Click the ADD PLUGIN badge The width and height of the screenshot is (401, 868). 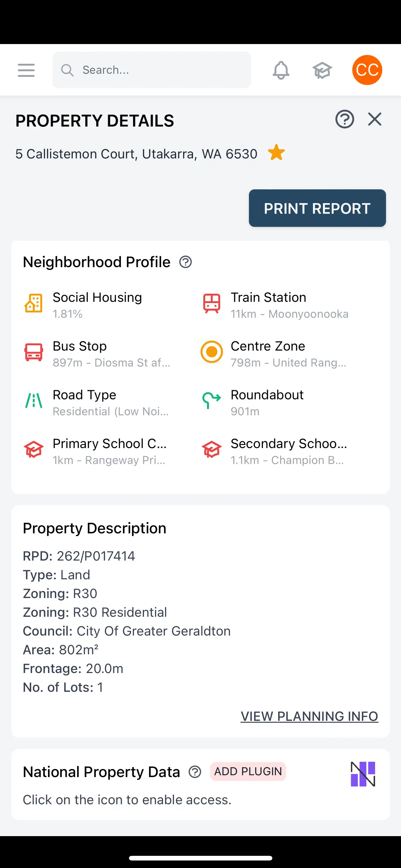[x=248, y=771]
